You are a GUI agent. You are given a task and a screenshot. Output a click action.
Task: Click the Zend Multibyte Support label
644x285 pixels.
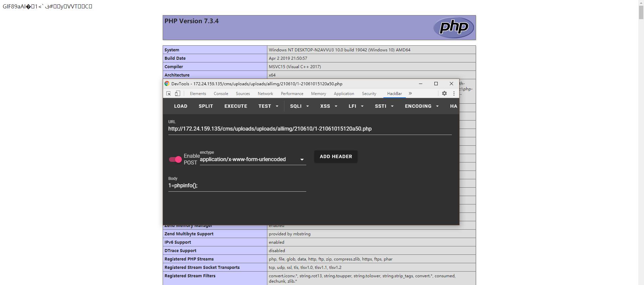point(189,234)
